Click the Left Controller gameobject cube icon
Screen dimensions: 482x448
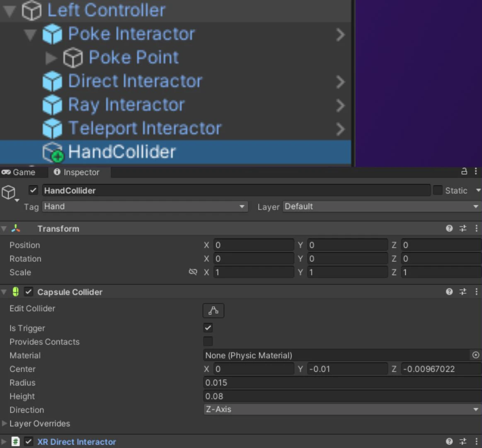tap(31, 10)
